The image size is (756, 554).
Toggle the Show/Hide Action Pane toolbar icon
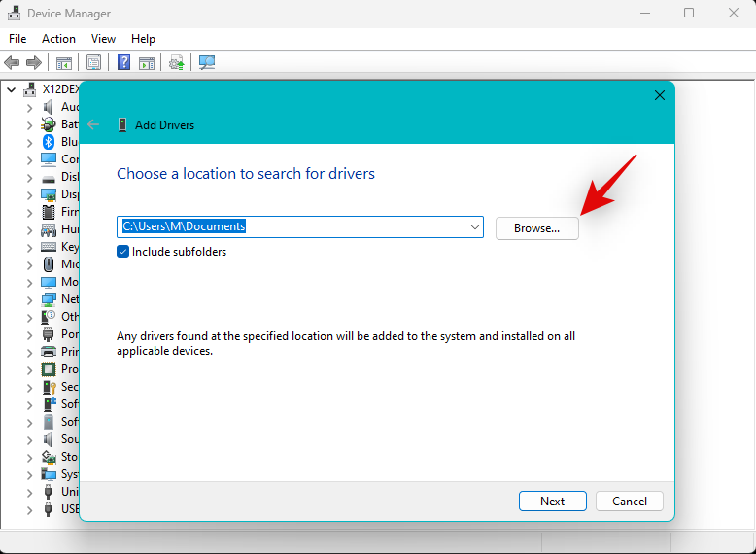[x=147, y=62]
